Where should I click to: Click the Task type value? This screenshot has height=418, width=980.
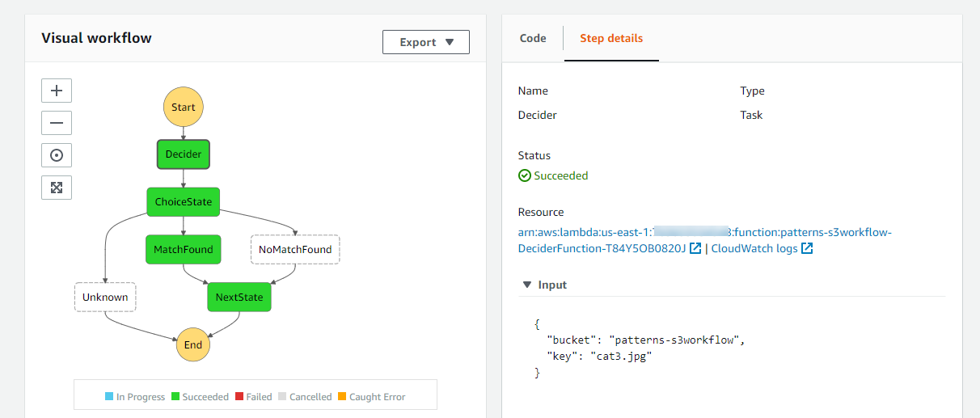click(x=751, y=115)
